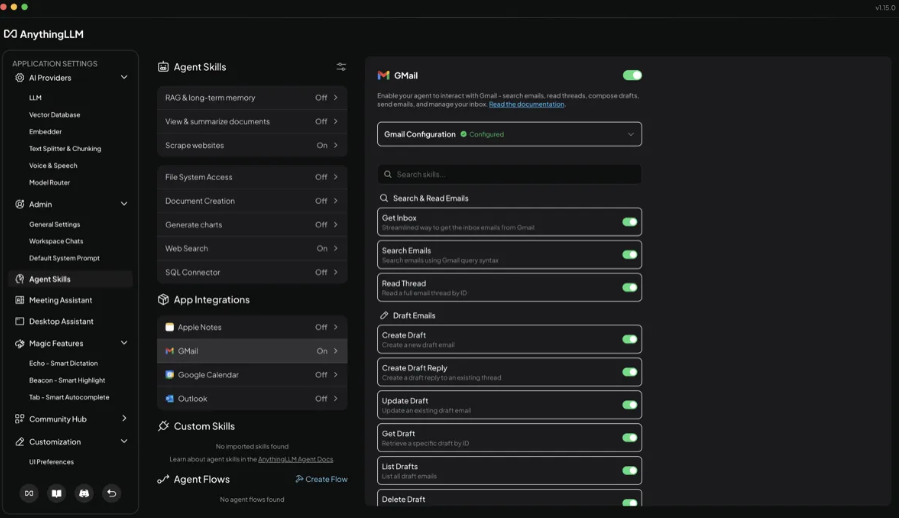This screenshot has width=899, height=518.
Task: Click the Customization pencil icon
Action: tap(19, 442)
